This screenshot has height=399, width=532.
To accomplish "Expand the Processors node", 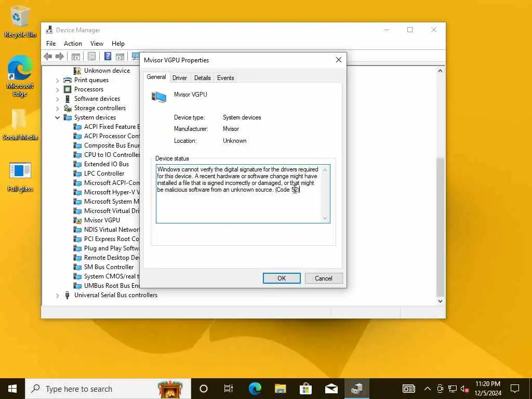I will (x=57, y=89).
